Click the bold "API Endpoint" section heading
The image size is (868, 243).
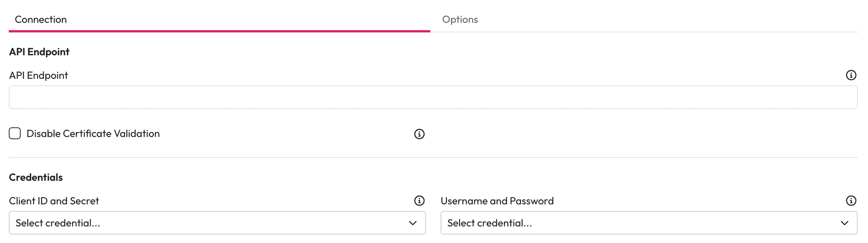pos(39,52)
